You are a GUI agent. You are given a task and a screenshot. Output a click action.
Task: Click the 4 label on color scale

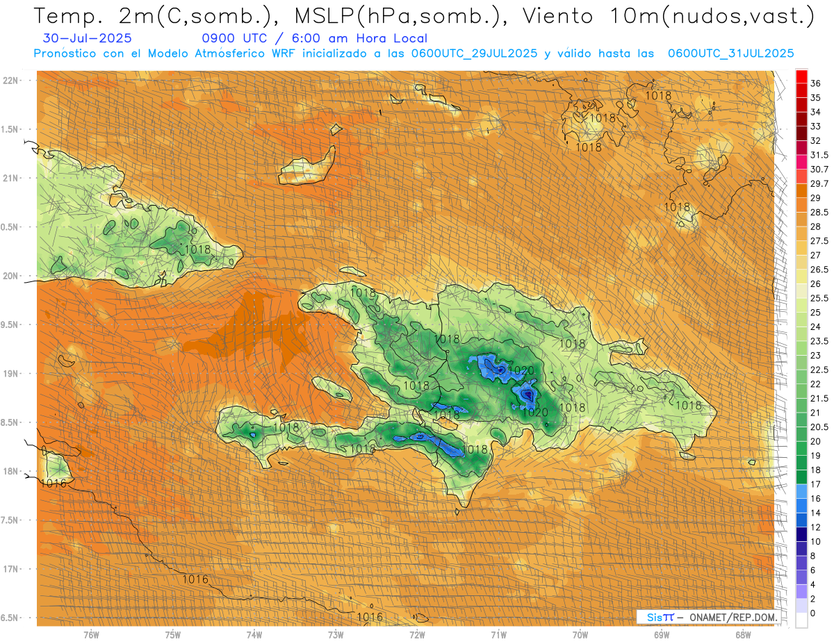coord(813,584)
